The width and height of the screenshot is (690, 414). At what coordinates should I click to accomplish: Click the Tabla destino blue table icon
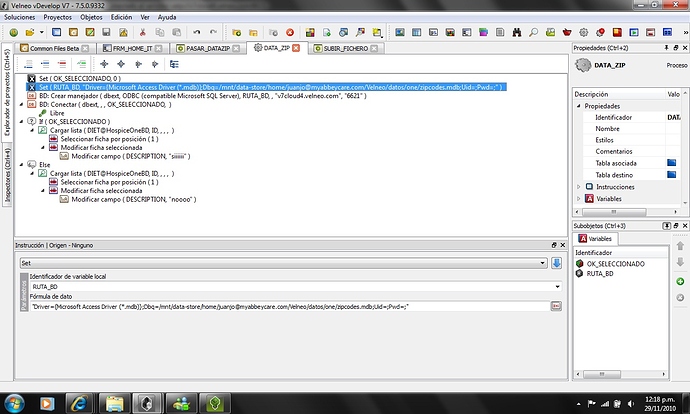point(672,175)
